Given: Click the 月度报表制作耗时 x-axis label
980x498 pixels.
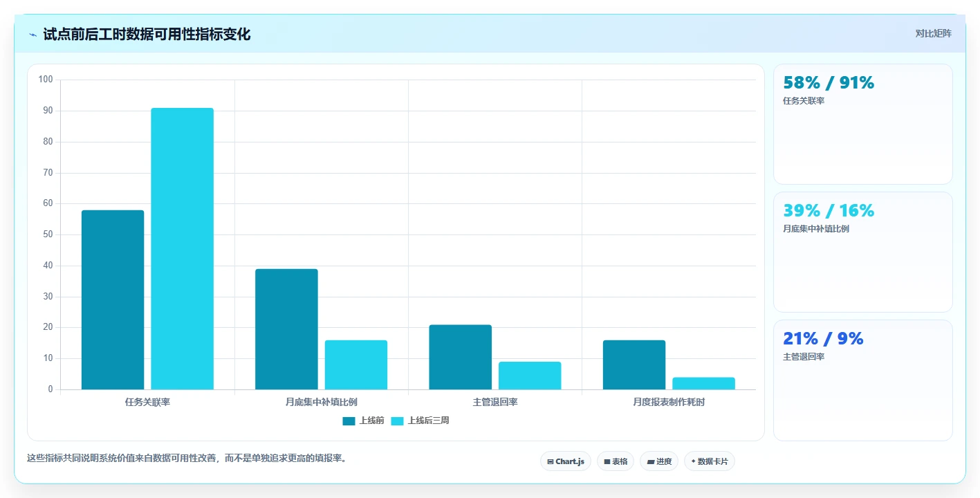Looking at the screenshot, I should pyautogui.click(x=669, y=402).
